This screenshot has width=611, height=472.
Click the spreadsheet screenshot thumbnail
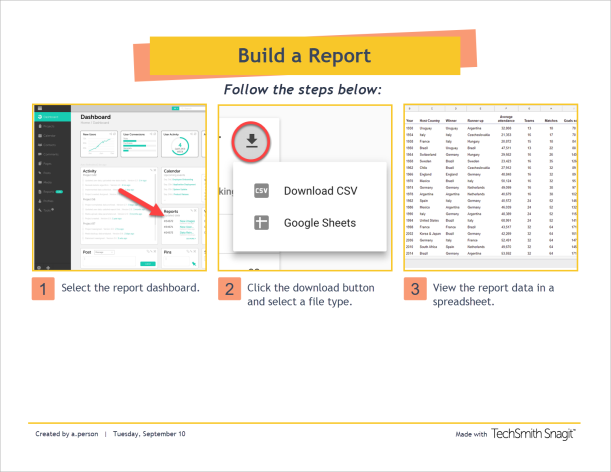point(491,188)
